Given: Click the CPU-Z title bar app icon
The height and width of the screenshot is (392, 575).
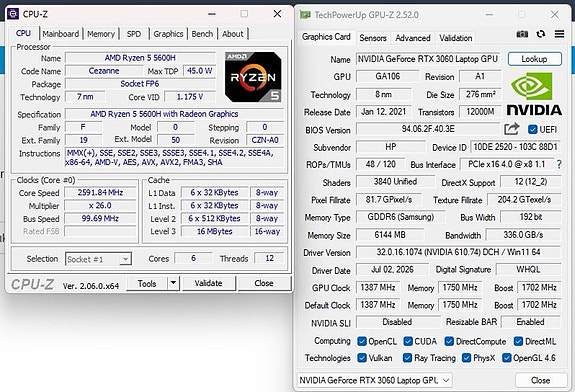Looking at the screenshot, I should tap(13, 14).
